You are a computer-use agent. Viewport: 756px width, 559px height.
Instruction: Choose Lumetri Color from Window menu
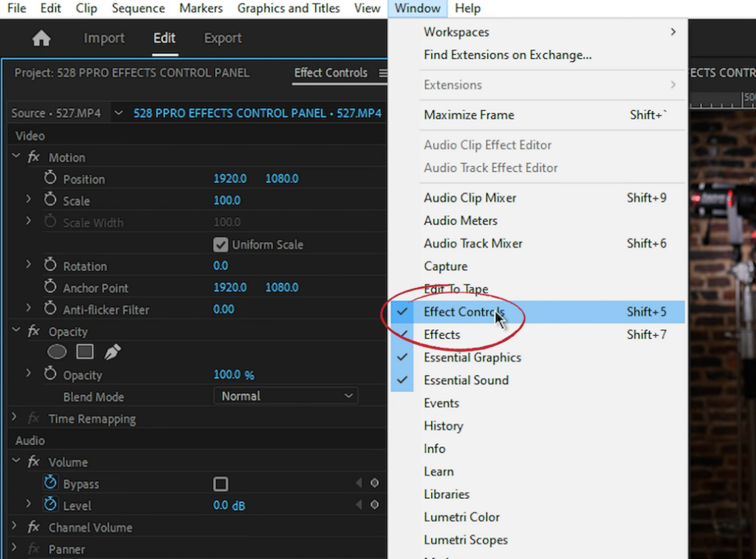[461, 517]
